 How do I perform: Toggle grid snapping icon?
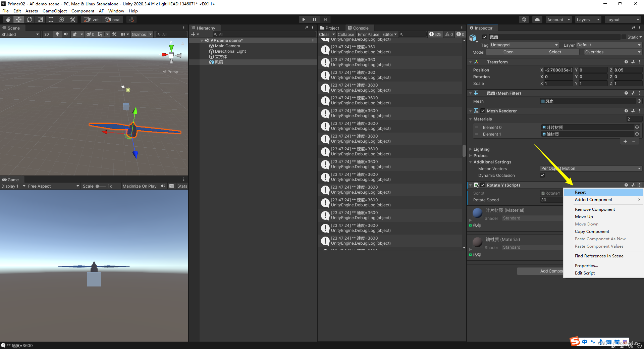[131, 19]
